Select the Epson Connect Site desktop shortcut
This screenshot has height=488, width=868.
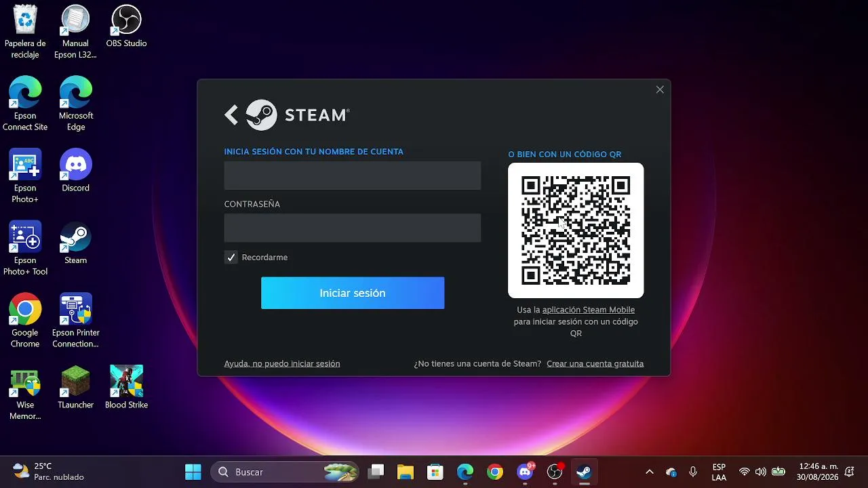tap(25, 104)
